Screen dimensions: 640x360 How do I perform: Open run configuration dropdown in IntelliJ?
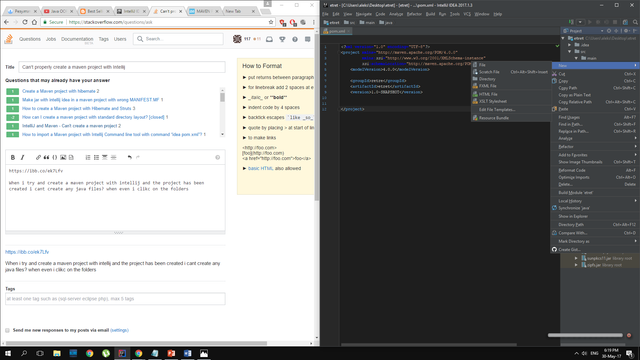(x=580, y=22)
